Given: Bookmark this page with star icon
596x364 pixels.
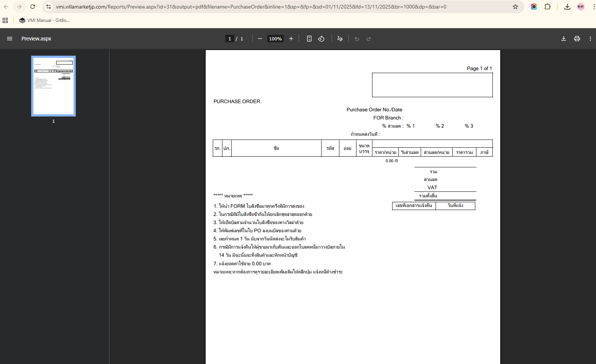Looking at the screenshot, I should point(515,7).
